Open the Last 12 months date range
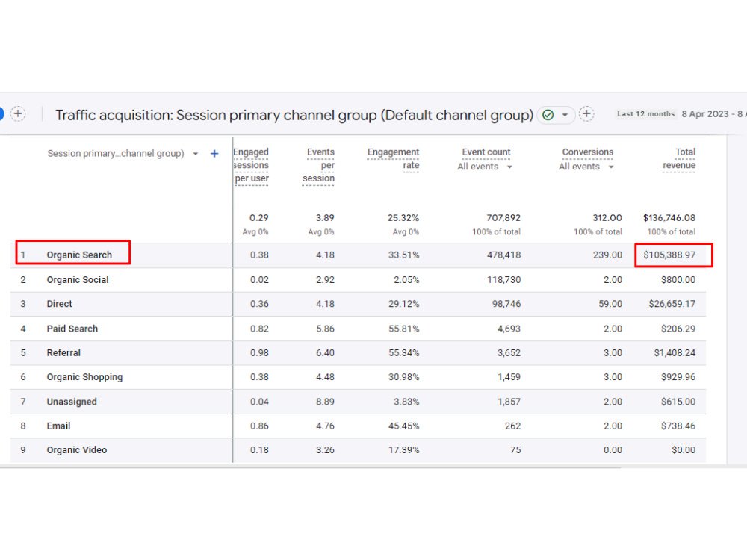The height and width of the screenshot is (560, 747). click(645, 114)
